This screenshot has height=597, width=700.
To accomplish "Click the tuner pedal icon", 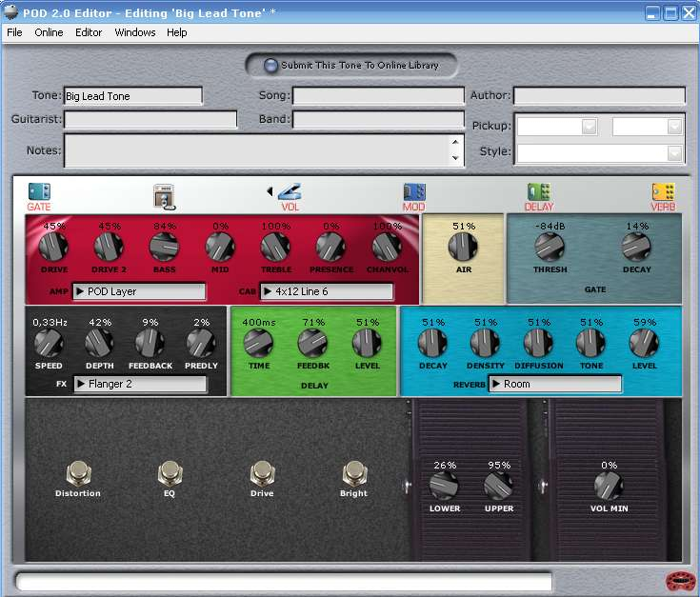I will pyautogui.click(x=165, y=196).
